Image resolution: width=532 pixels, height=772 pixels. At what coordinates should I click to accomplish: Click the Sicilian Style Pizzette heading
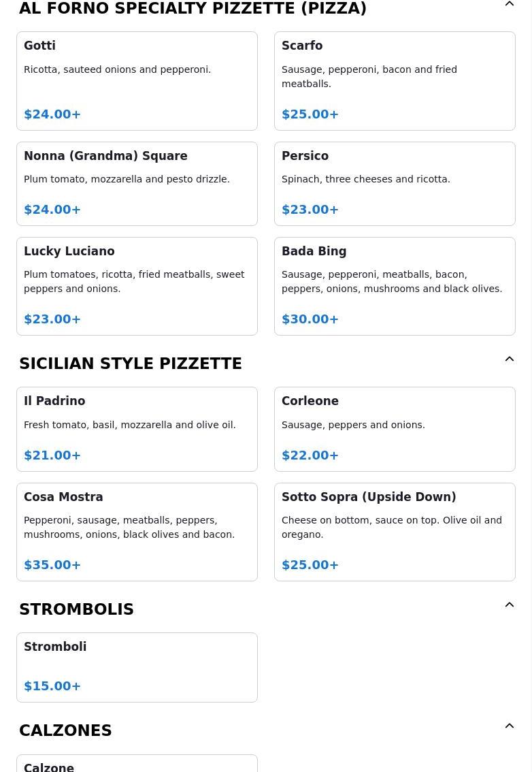click(x=131, y=364)
